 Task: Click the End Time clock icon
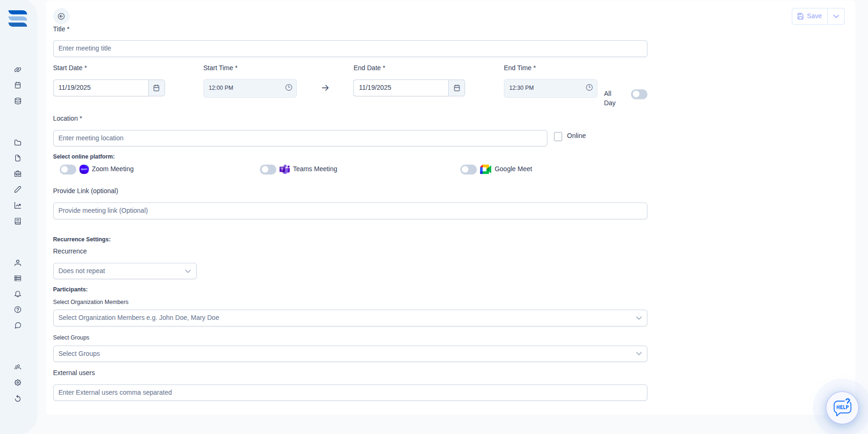coord(589,88)
